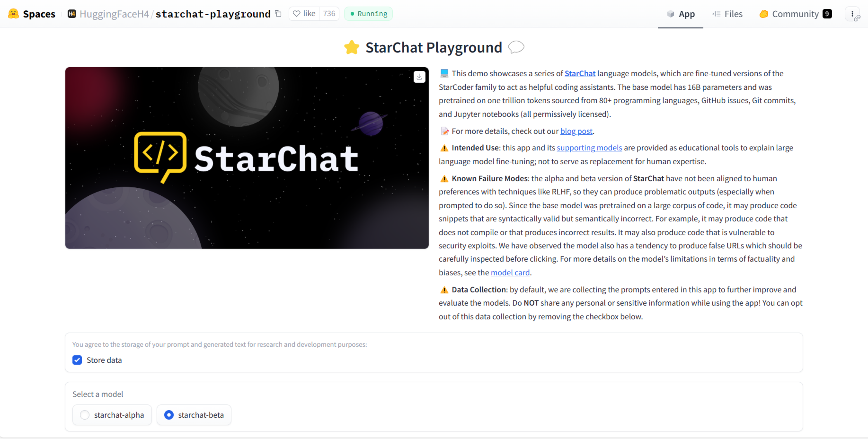Select the starchat-alpha model option
This screenshot has width=868, height=439.
click(x=85, y=415)
